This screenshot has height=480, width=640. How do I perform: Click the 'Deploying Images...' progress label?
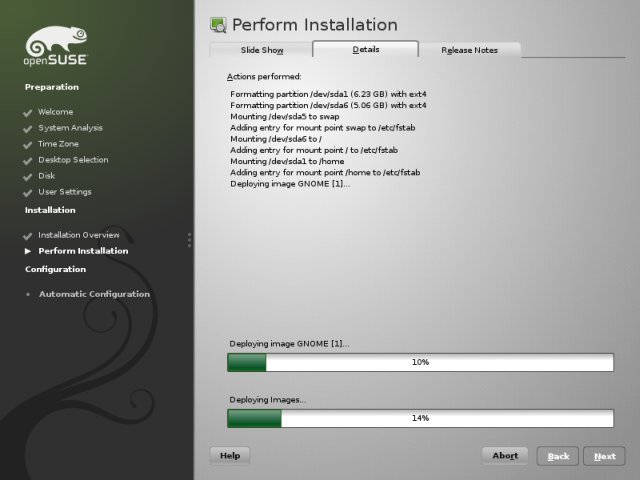point(267,400)
